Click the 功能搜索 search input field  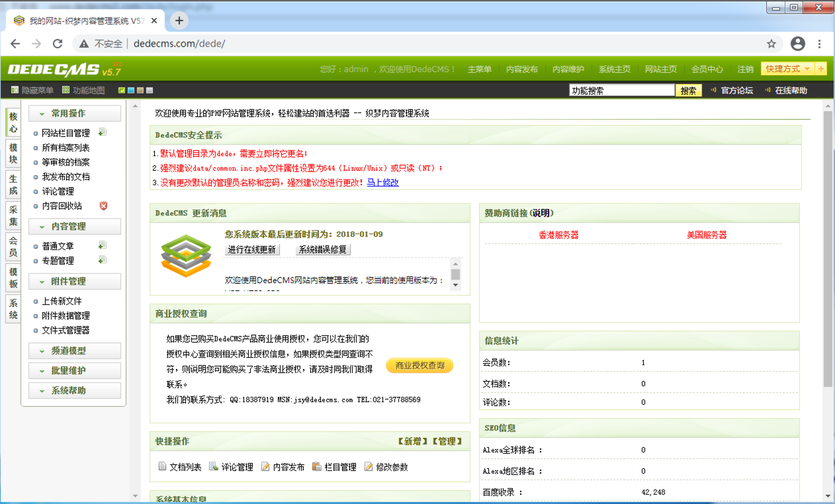[x=622, y=90]
